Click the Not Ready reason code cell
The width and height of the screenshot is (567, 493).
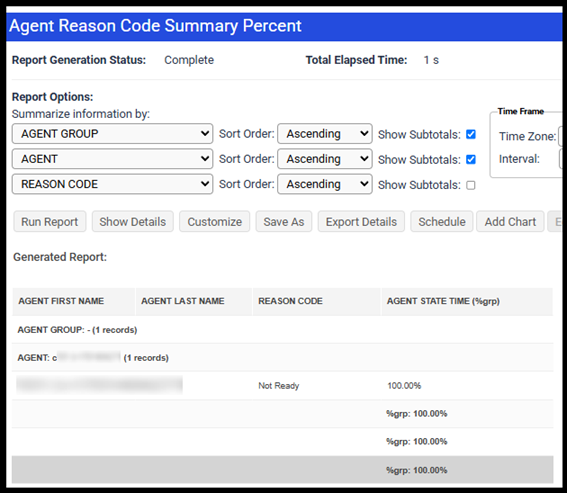pyautogui.click(x=279, y=386)
